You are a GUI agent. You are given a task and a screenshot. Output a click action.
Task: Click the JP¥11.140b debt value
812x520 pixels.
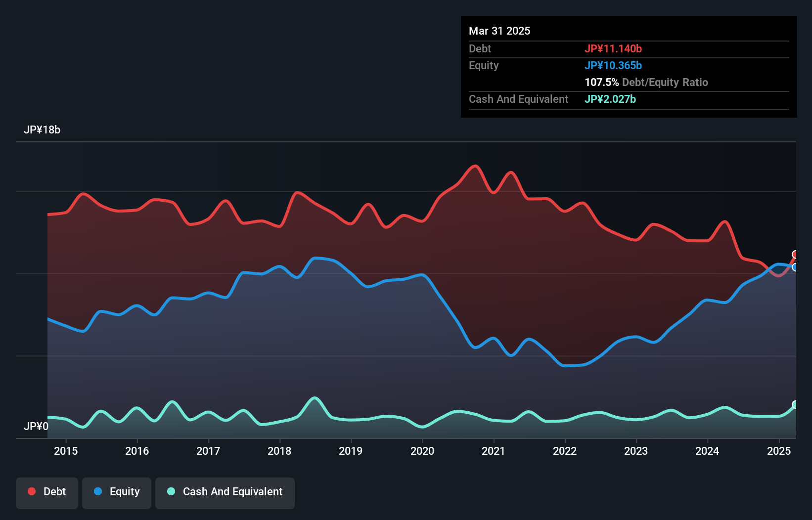(x=613, y=48)
